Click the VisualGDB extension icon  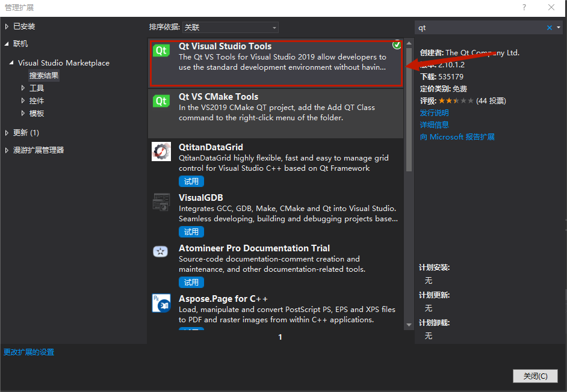pos(161,203)
